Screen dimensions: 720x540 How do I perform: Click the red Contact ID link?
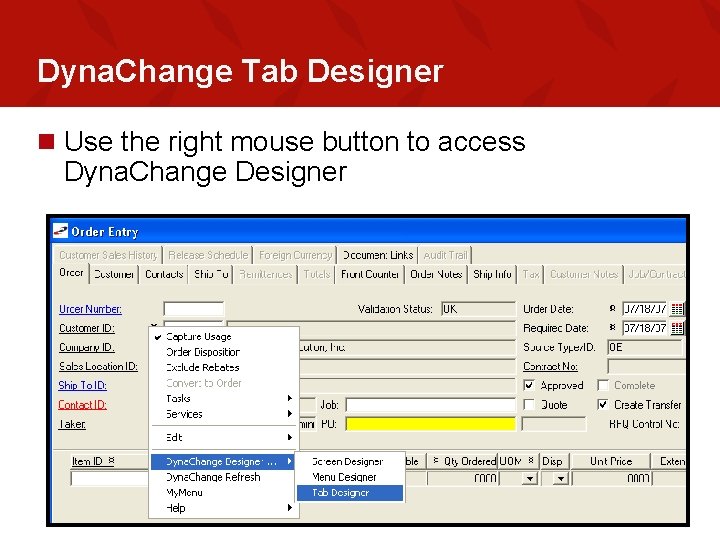tap(83, 405)
